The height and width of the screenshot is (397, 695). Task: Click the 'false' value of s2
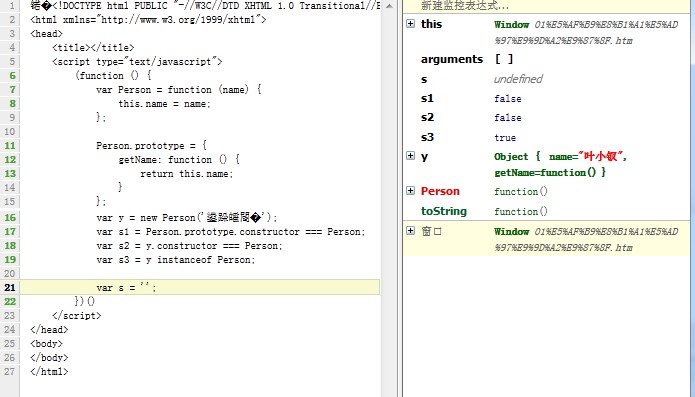[508, 118]
